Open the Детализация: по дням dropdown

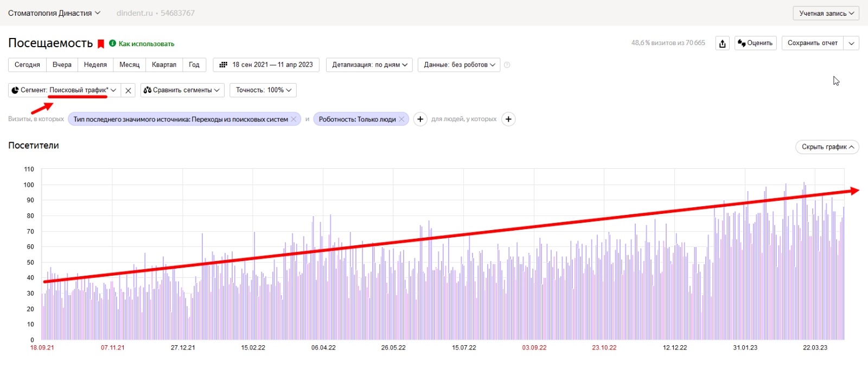pyautogui.click(x=369, y=65)
